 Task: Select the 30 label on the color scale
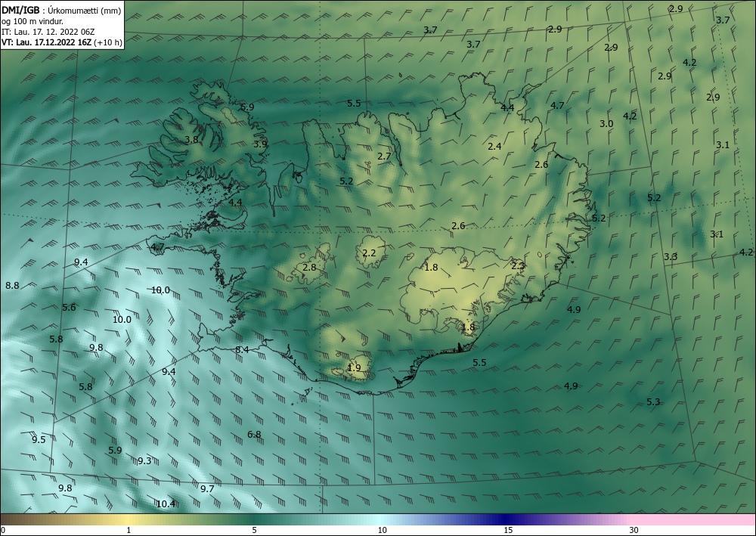point(634,531)
